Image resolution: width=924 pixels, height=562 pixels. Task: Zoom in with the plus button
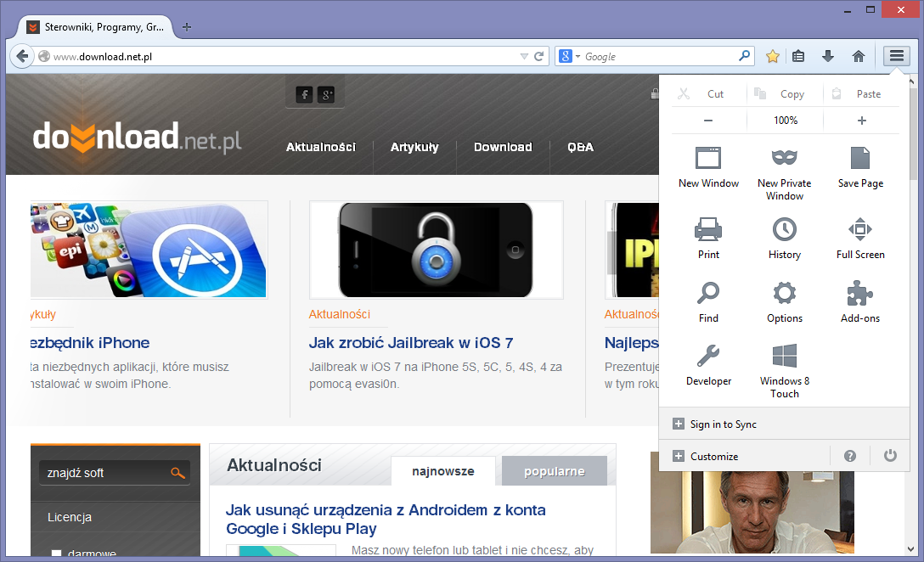(x=861, y=121)
